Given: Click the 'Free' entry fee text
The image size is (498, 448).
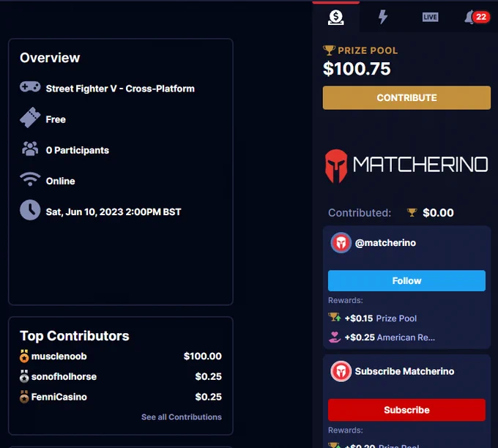Looking at the screenshot, I should tap(56, 119).
